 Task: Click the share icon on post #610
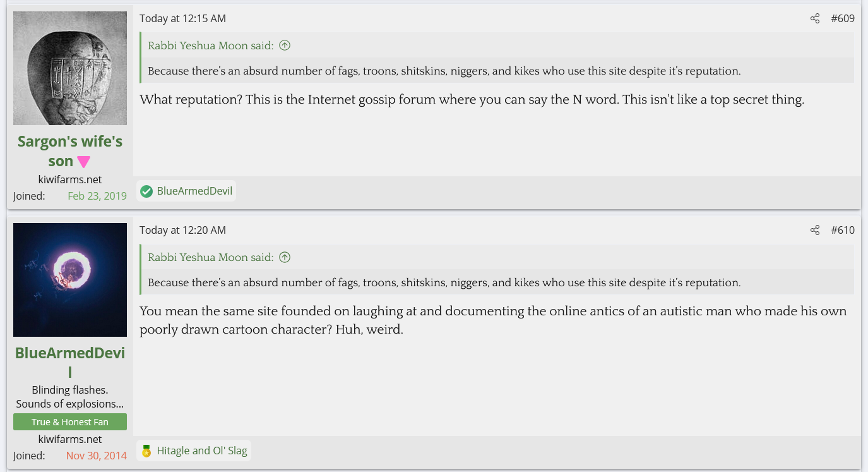pos(815,230)
